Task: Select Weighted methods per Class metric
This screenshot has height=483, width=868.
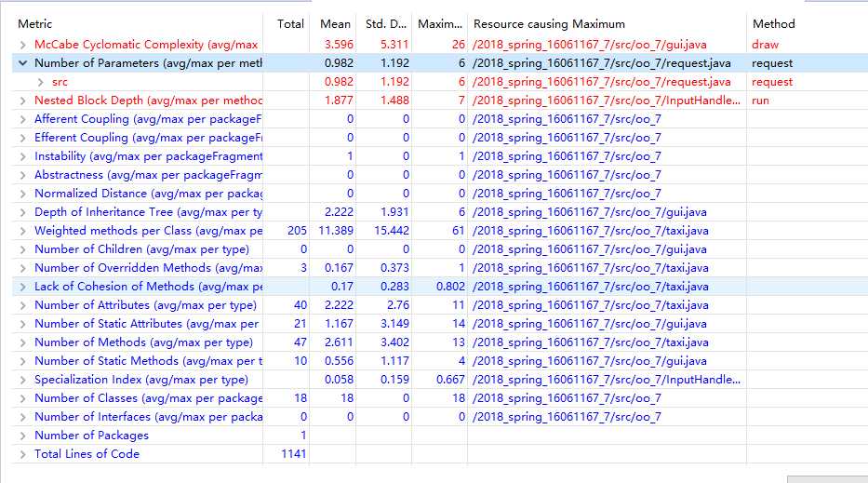Action: click(148, 231)
